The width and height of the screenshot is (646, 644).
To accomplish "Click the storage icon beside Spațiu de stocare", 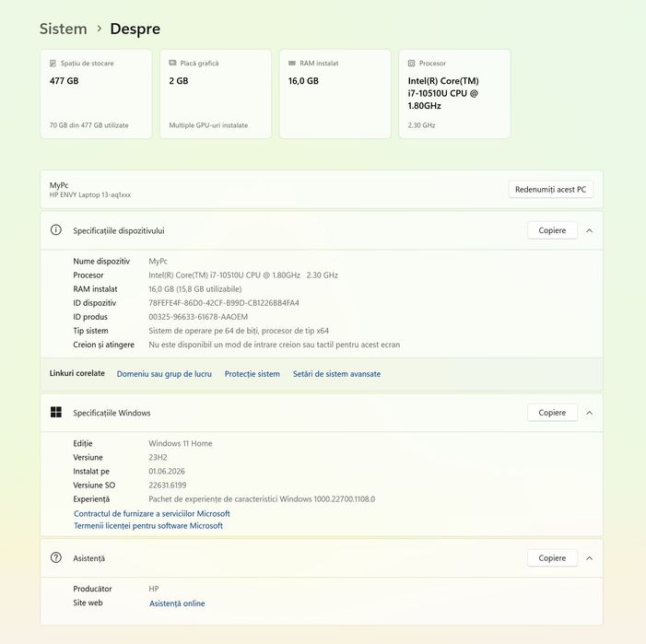I will (53, 63).
